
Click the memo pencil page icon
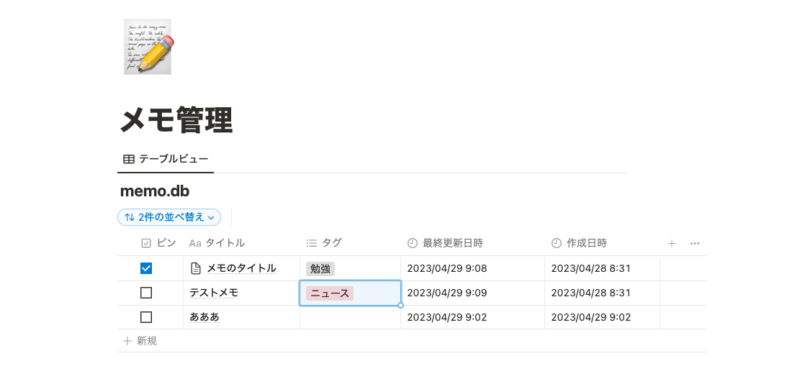click(148, 47)
